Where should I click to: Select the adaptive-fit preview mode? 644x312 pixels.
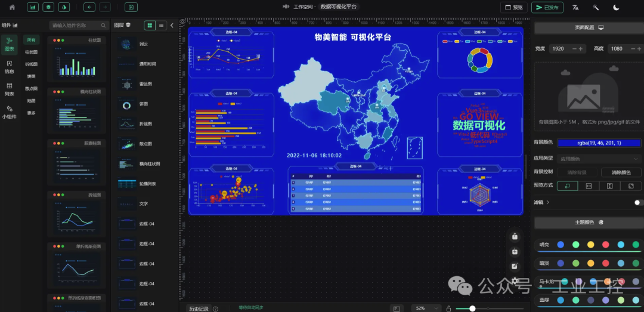point(567,186)
